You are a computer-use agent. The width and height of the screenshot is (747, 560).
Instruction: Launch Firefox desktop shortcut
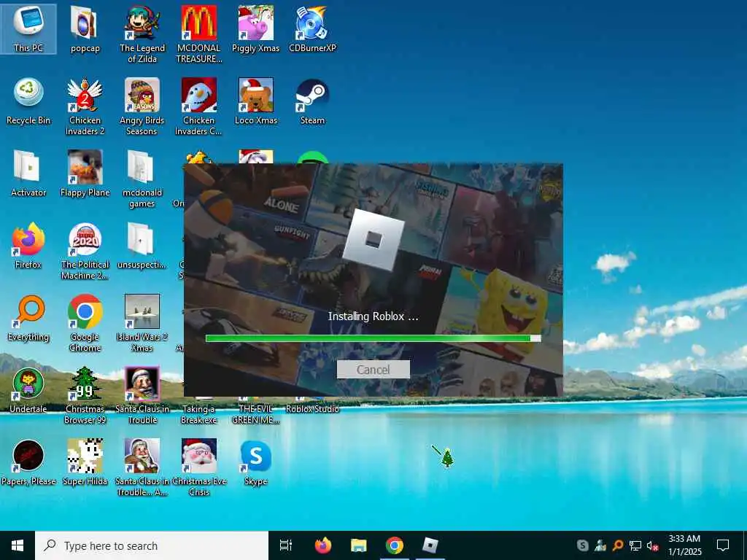pyautogui.click(x=28, y=246)
